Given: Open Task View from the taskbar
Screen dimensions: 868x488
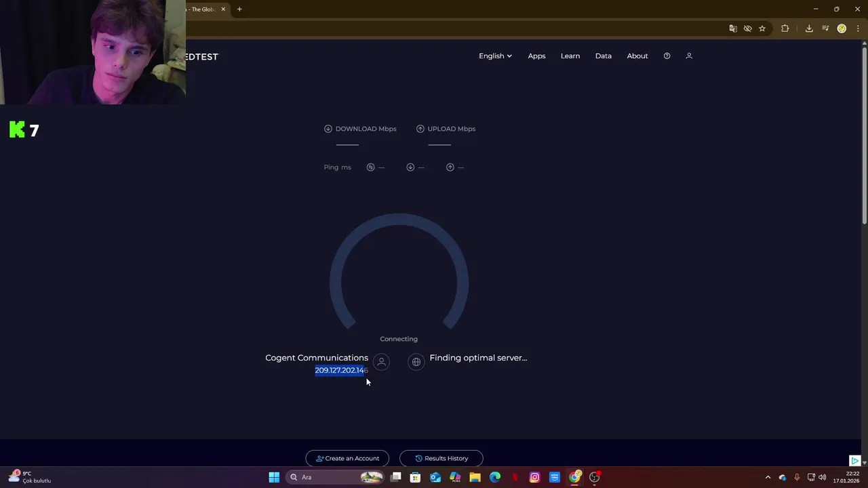Looking at the screenshot, I should click(x=396, y=477).
